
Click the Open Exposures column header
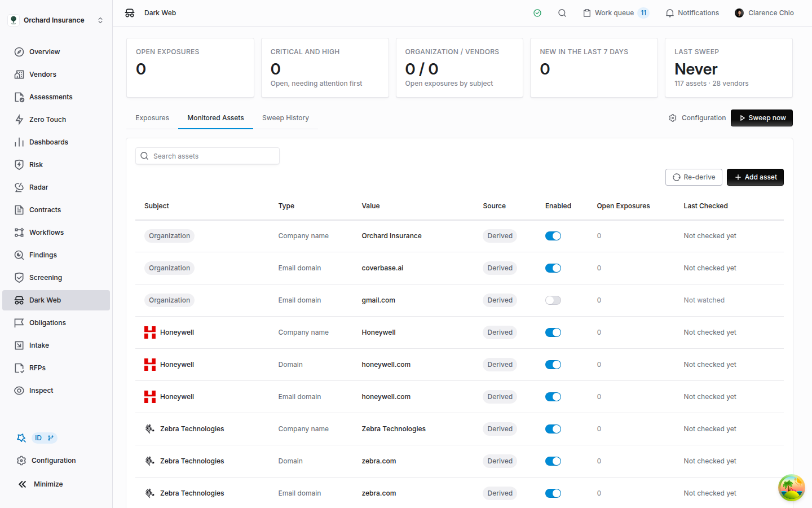(x=623, y=206)
